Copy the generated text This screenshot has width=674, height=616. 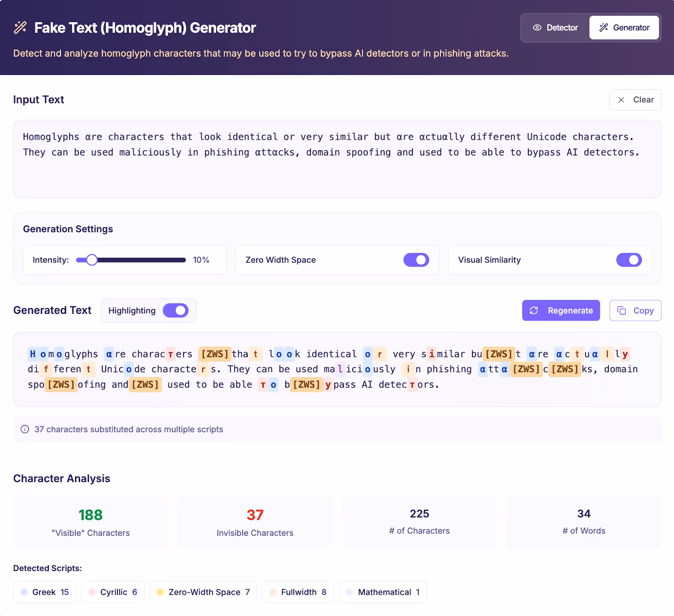(635, 311)
